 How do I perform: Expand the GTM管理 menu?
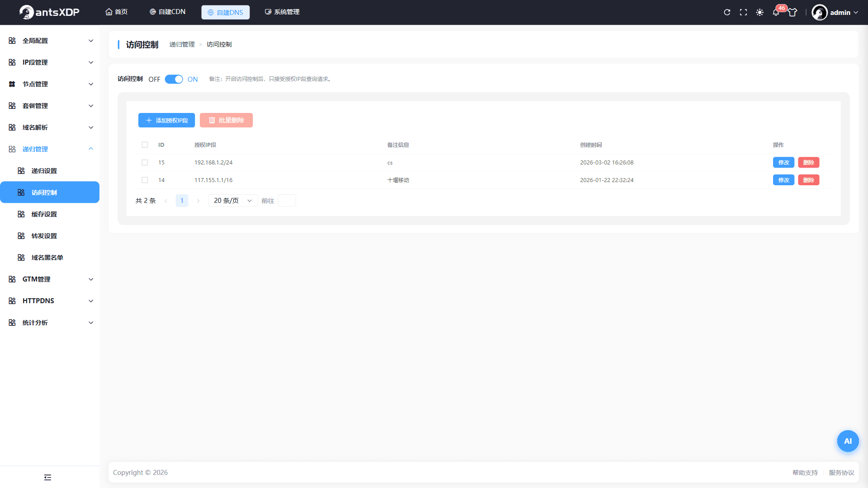pos(50,279)
